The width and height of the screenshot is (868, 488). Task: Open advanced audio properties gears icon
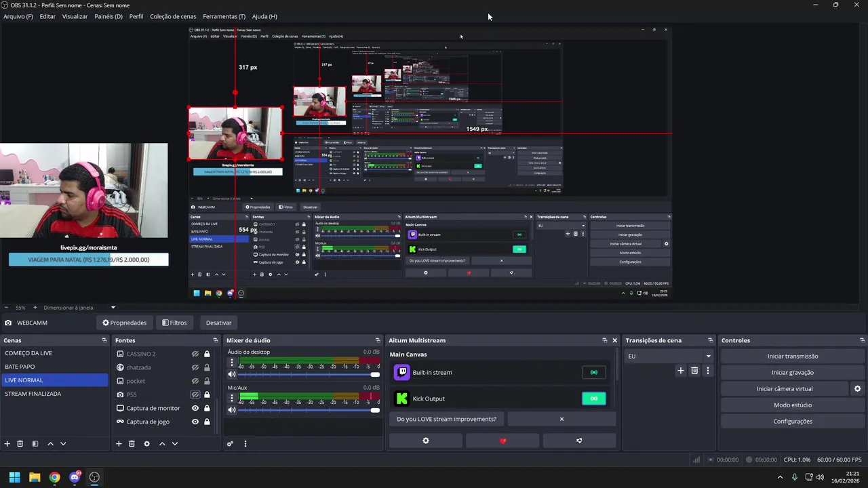click(231, 444)
